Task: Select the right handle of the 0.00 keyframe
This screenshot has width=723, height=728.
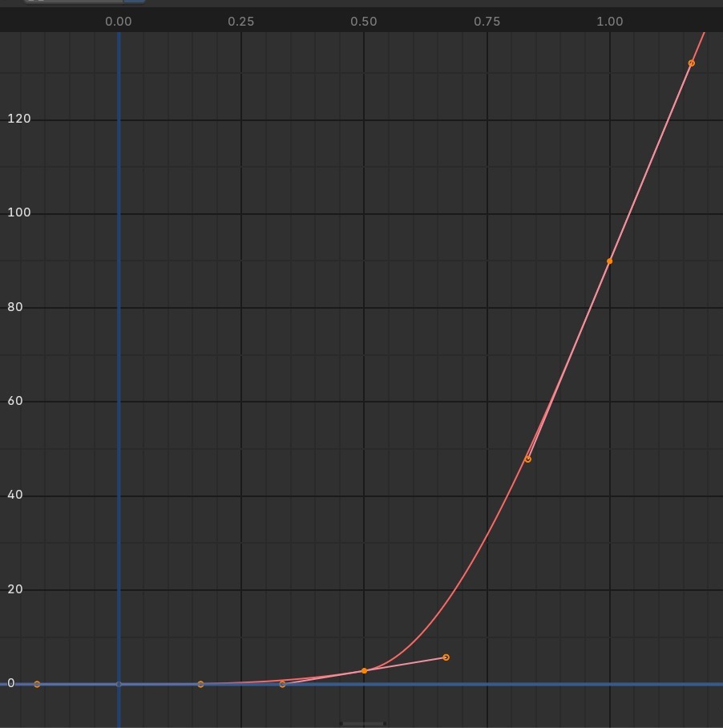Action: tap(200, 685)
